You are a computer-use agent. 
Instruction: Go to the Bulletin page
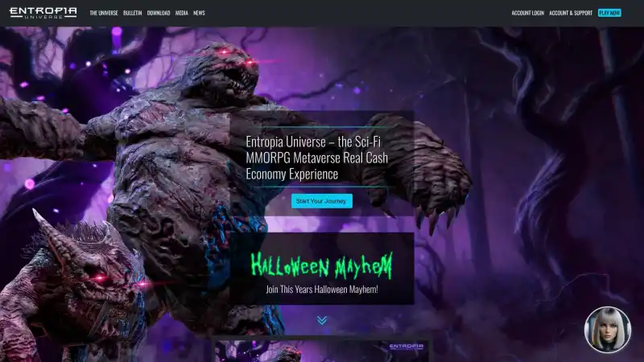133,13
